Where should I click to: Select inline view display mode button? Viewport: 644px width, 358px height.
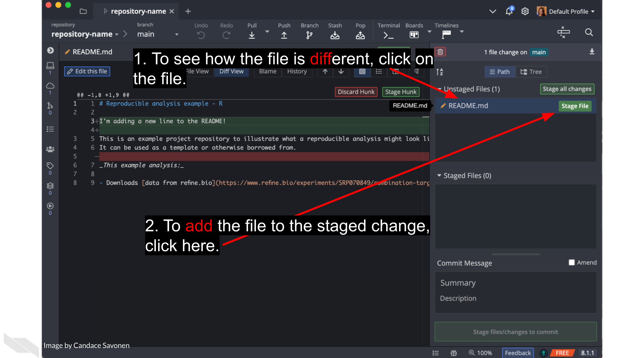[379, 71]
